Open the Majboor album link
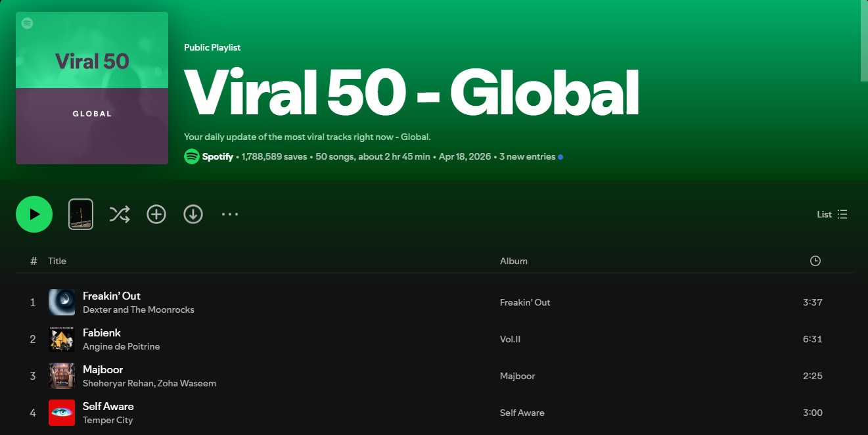The height and width of the screenshot is (435, 868). (518, 376)
